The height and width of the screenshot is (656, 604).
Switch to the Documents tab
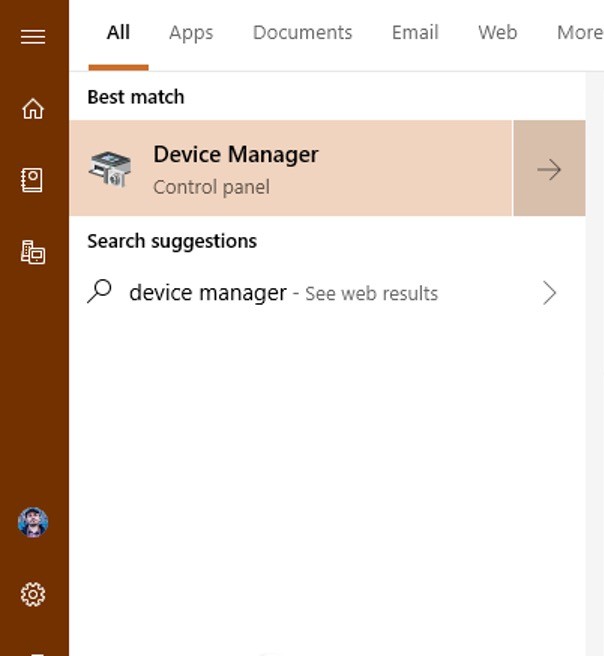pyautogui.click(x=302, y=33)
